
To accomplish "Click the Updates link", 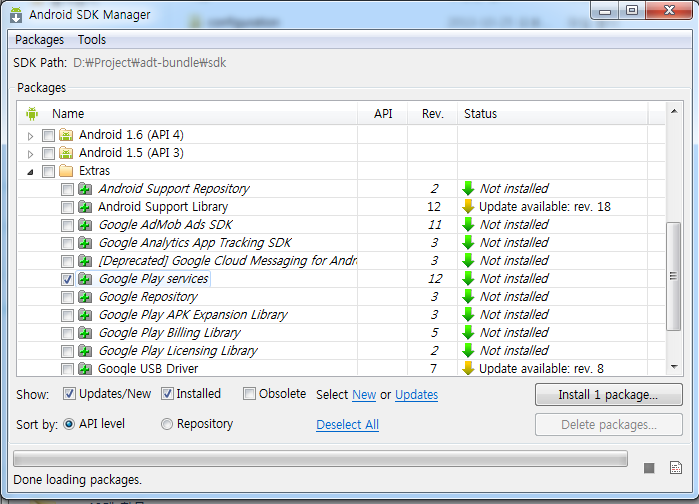I will click(x=416, y=395).
